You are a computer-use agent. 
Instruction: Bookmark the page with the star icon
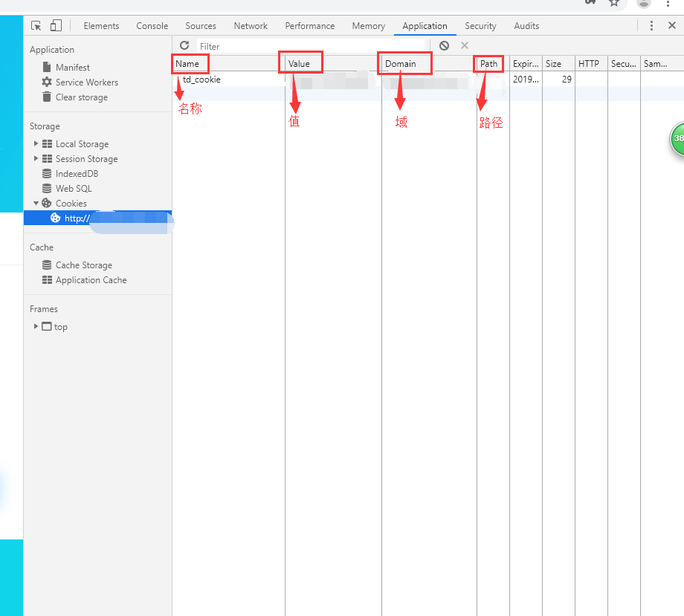click(x=614, y=3)
